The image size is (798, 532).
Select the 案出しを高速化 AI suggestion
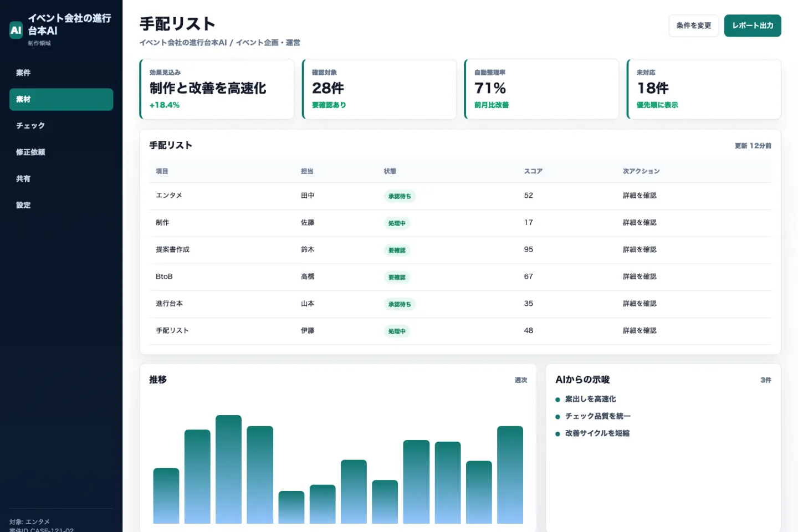590,399
